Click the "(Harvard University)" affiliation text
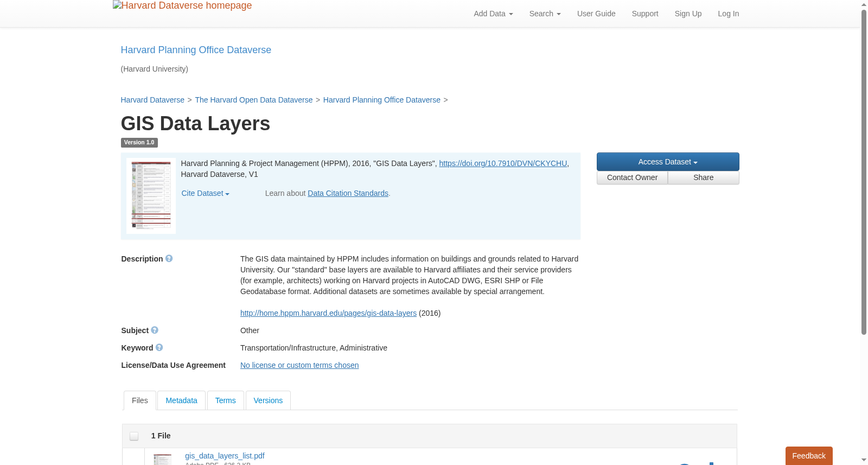 coord(155,69)
